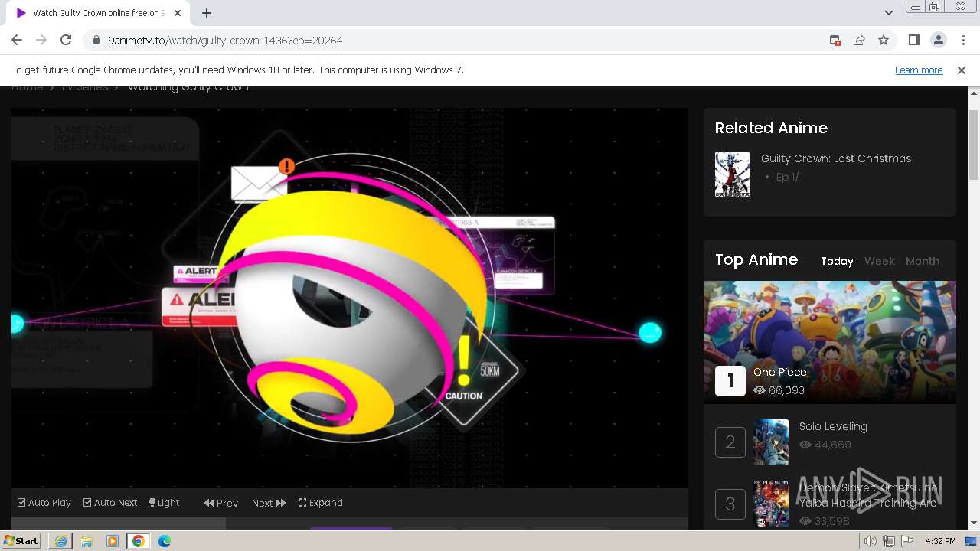Share this page via the share icon

pyautogui.click(x=859, y=40)
